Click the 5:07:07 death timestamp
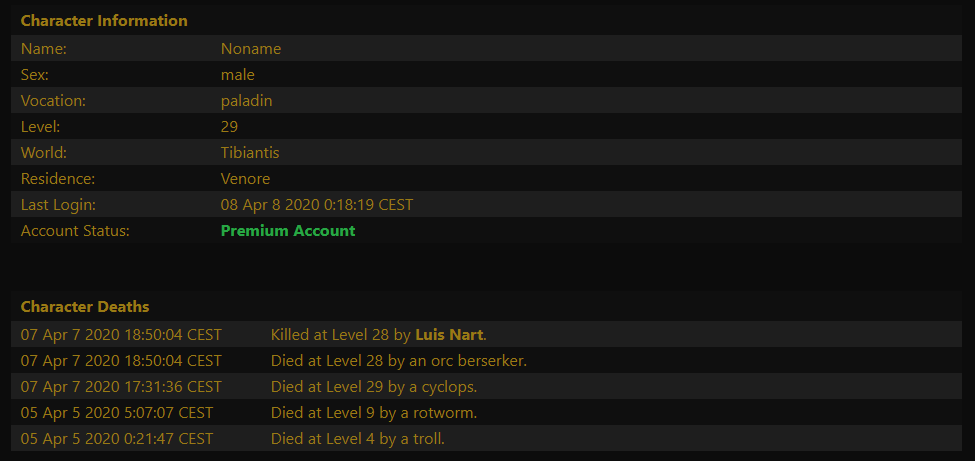Screen dimensions: 975x461 pos(117,412)
